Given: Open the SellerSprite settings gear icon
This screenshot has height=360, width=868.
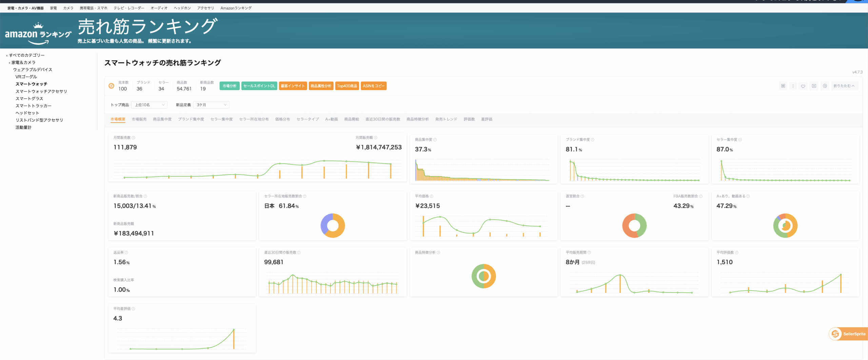Looking at the screenshot, I should click(825, 86).
